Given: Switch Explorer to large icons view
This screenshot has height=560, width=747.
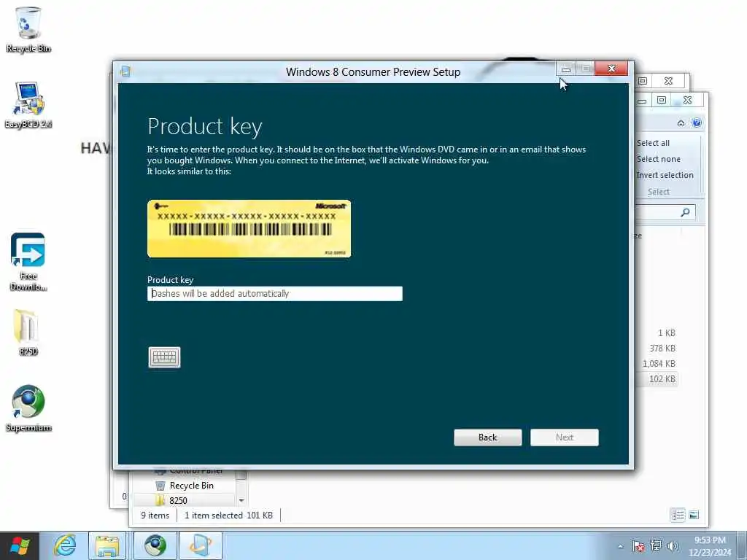Looking at the screenshot, I should click(694, 515).
